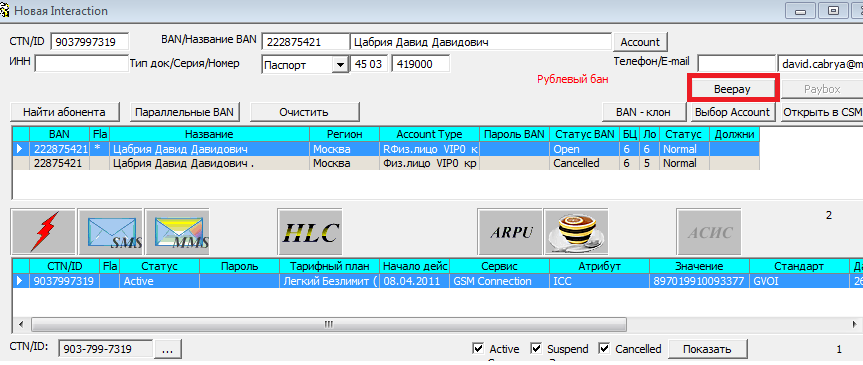The width and height of the screenshot is (863, 365).
Task: Click the application icon in title bar
Action: point(5,10)
